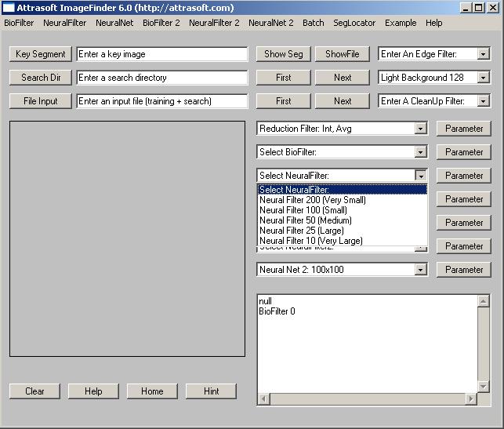Open the Select BioFilter combo box
Screen dimensions: 504x429
pyautogui.click(x=421, y=152)
